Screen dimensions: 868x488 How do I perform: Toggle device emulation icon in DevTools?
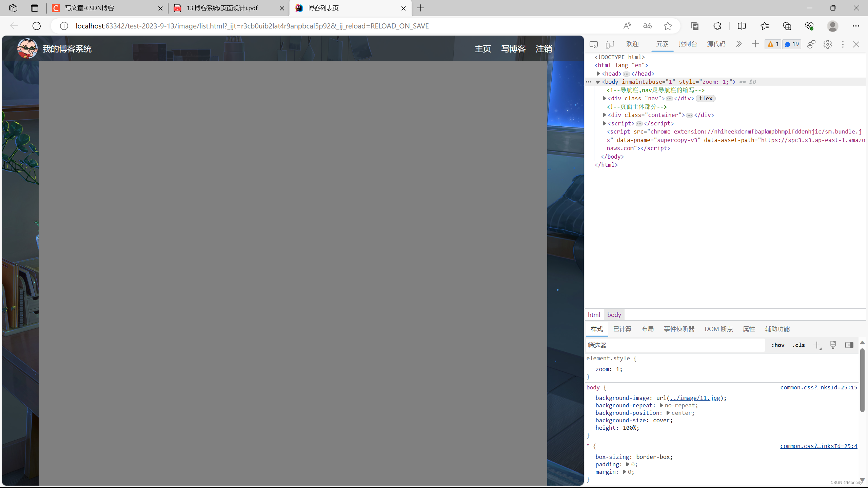(x=610, y=44)
